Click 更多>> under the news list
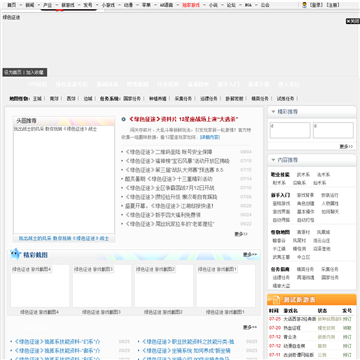Screen dimensions: 360x360 pyautogui.click(x=241, y=234)
